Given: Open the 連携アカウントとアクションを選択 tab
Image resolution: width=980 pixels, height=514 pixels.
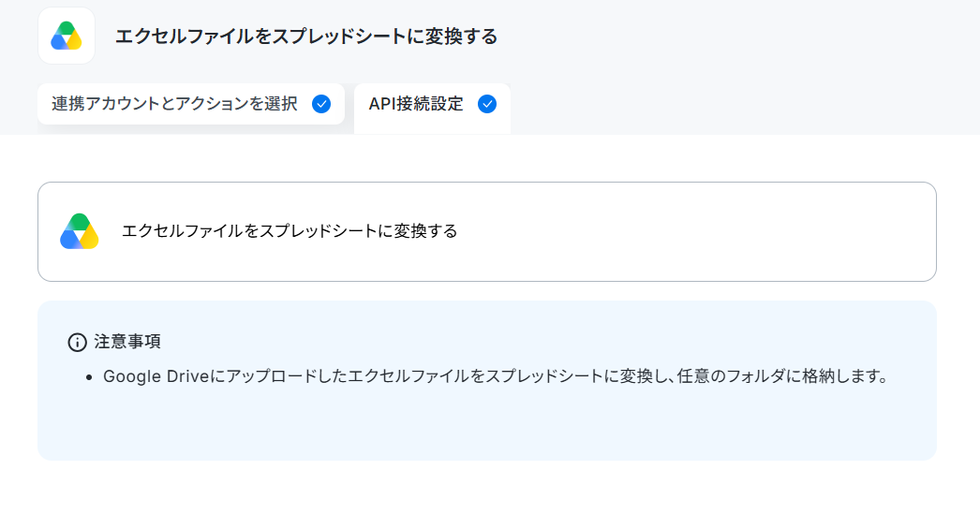Looking at the screenshot, I should (x=191, y=104).
